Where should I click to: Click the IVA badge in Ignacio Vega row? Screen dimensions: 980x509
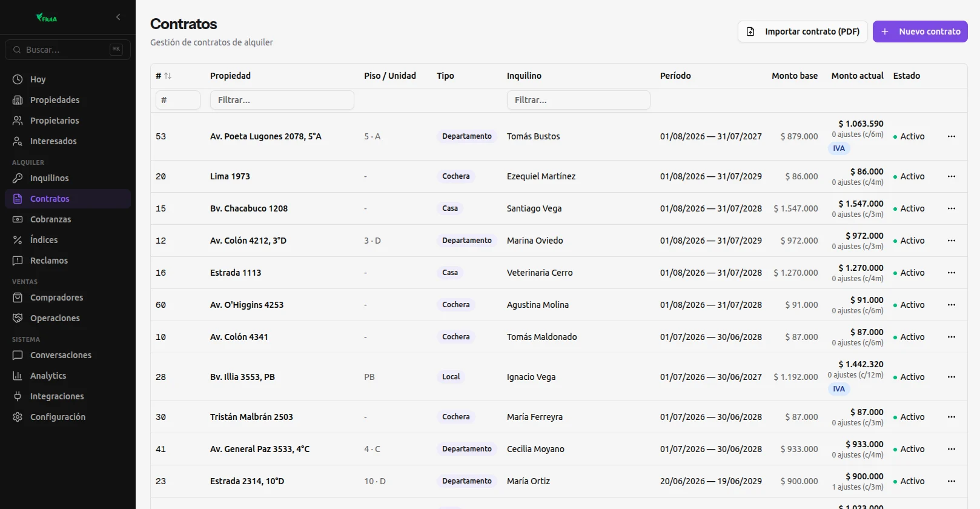(x=839, y=389)
